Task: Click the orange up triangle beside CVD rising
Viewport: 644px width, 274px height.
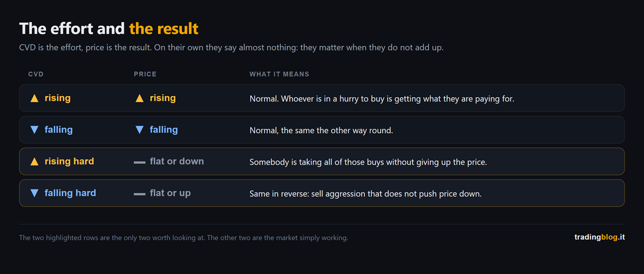Action: [x=34, y=98]
